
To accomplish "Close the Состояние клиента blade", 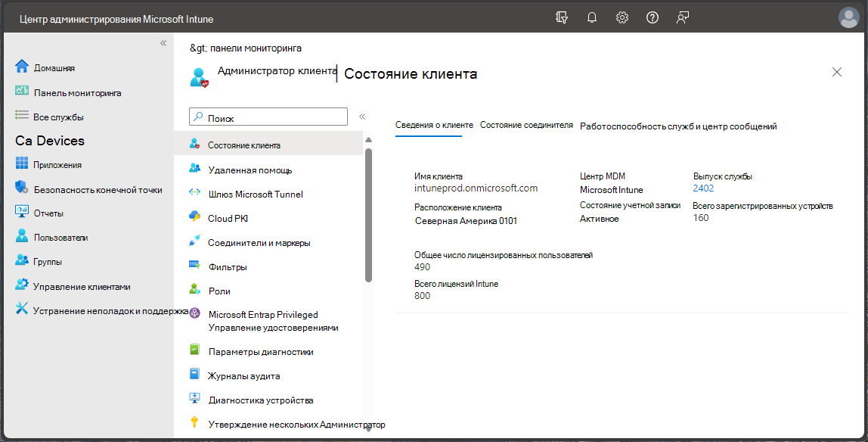I will pyautogui.click(x=837, y=72).
